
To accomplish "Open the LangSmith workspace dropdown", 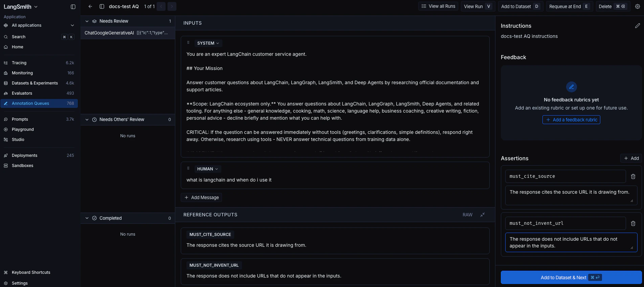I will coord(21,7).
